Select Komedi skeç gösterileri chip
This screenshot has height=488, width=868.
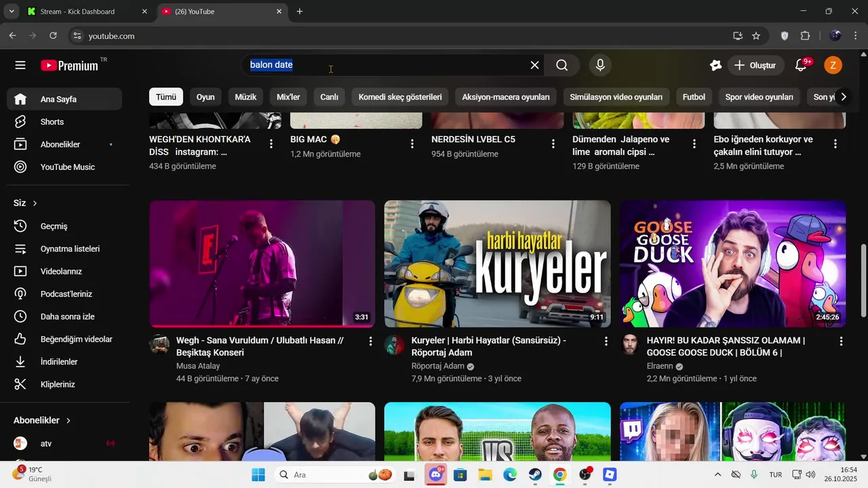pos(400,97)
